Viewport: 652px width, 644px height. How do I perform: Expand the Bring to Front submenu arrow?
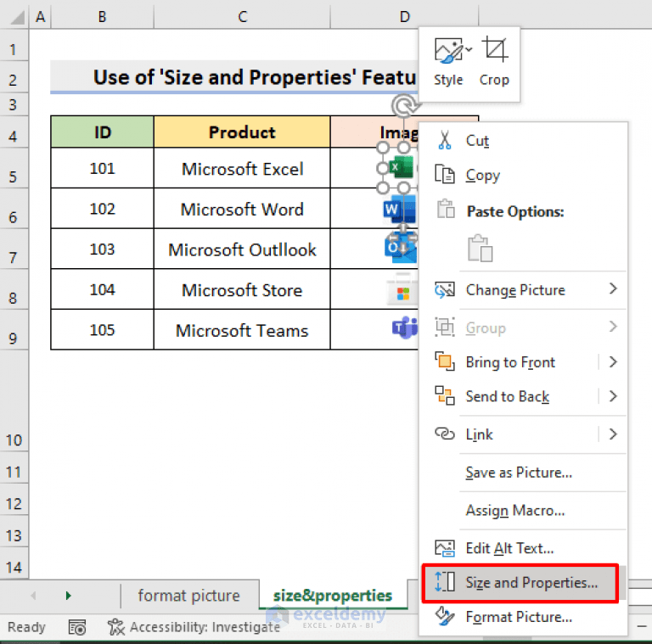(x=613, y=361)
